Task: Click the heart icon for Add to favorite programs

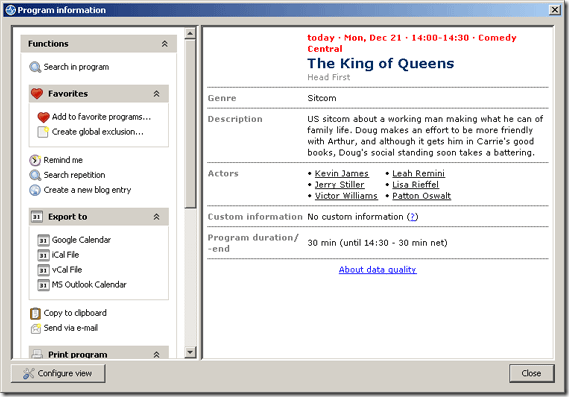Action: click(43, 117)
